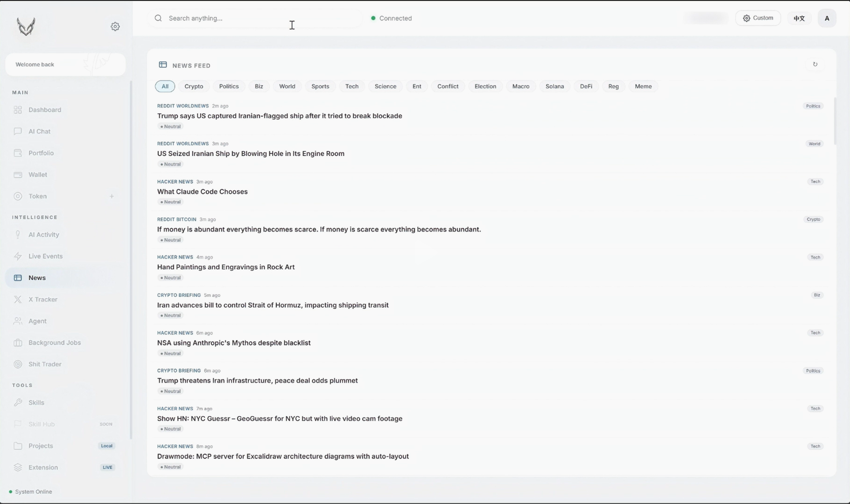Filter news by Sports
Image resolution: width=850 pixels, height=504 pixels.
[320, 86]
